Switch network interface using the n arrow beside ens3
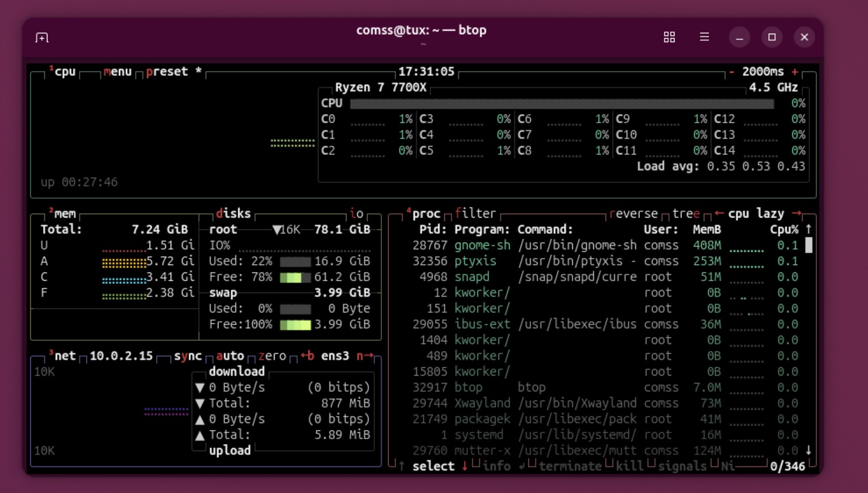The width and height of the screenshot is (868, 493). point(364,356)
